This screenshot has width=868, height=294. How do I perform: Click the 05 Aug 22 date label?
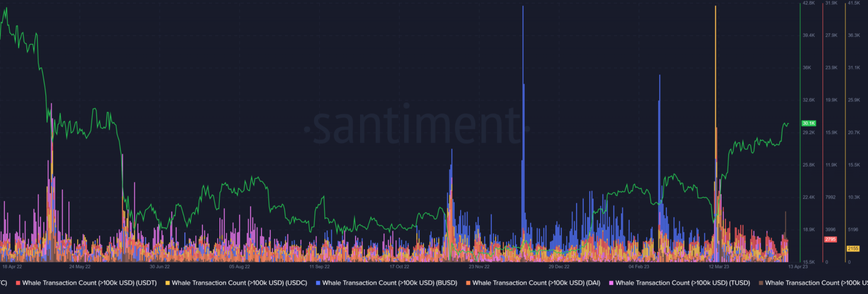pyautogui.click(x=240, y=266)
